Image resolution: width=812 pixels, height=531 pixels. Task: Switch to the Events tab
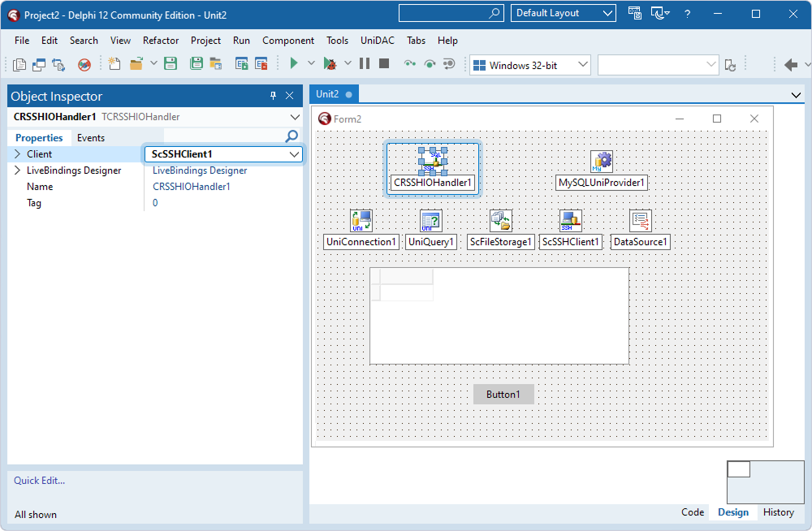point(91,138)
